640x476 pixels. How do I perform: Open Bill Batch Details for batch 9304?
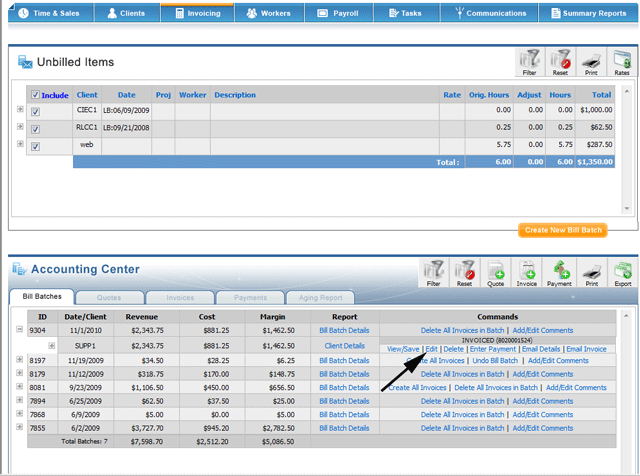click(344, 330)
